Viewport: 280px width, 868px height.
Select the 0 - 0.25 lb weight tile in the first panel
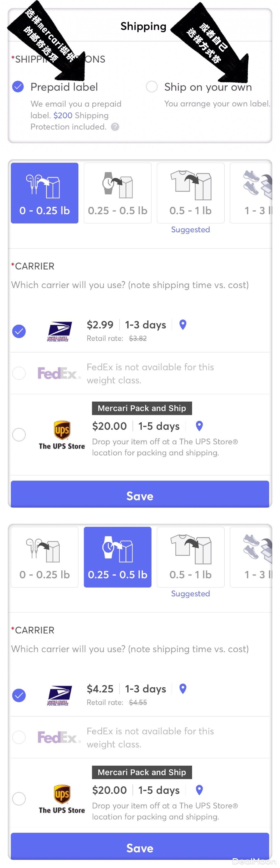45,193
